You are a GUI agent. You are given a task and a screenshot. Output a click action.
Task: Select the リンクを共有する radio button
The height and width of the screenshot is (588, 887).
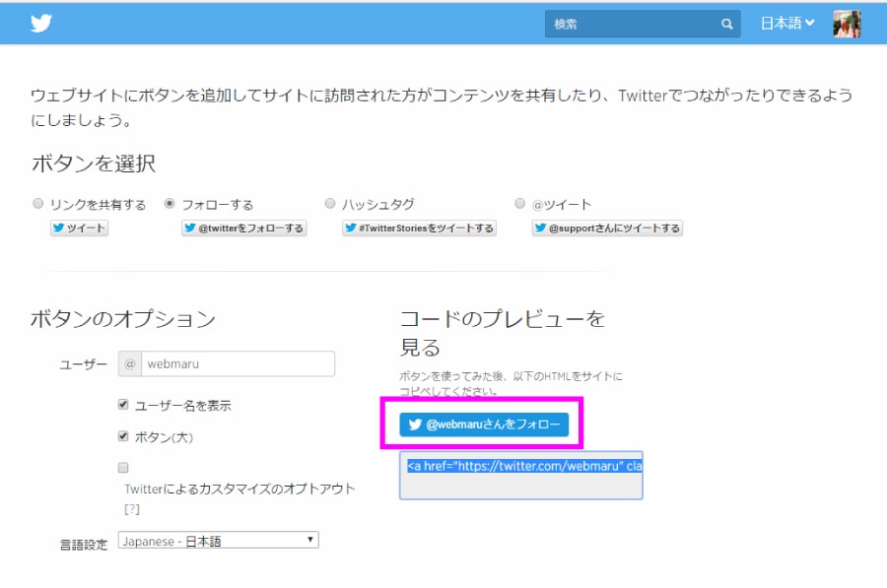click(x=37, y=204)
